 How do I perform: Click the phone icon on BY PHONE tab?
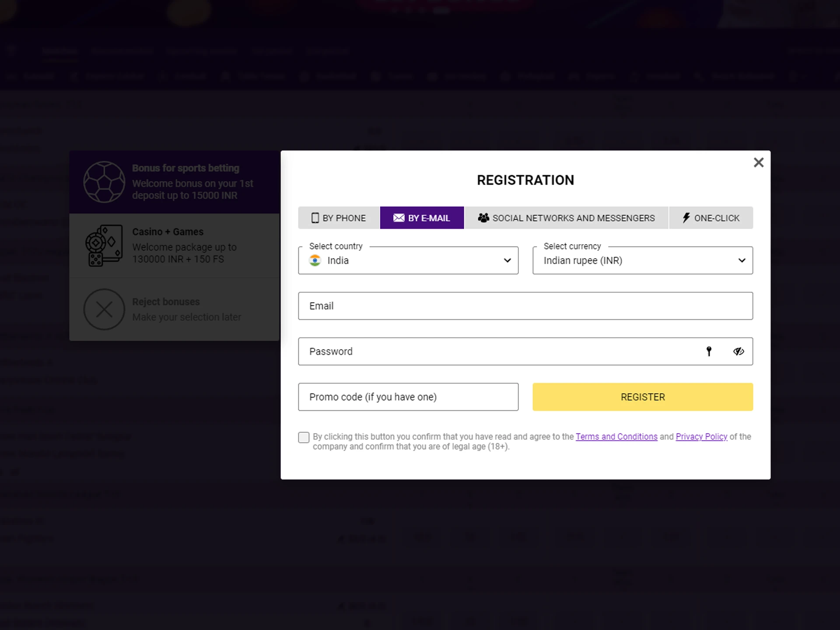pyautogui.click(x=315, y=218)
